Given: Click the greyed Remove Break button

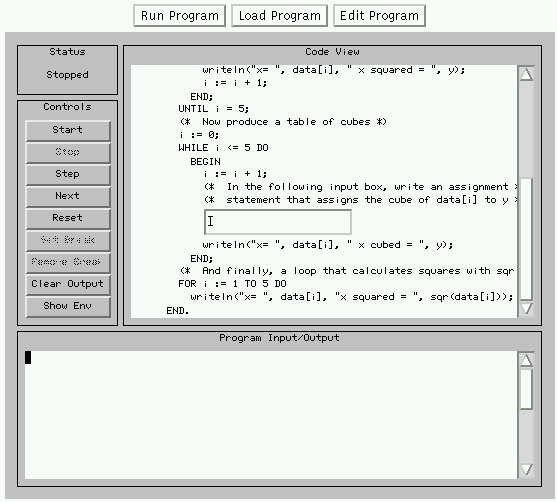Looking at the screenshot, I should coord(68,263).
